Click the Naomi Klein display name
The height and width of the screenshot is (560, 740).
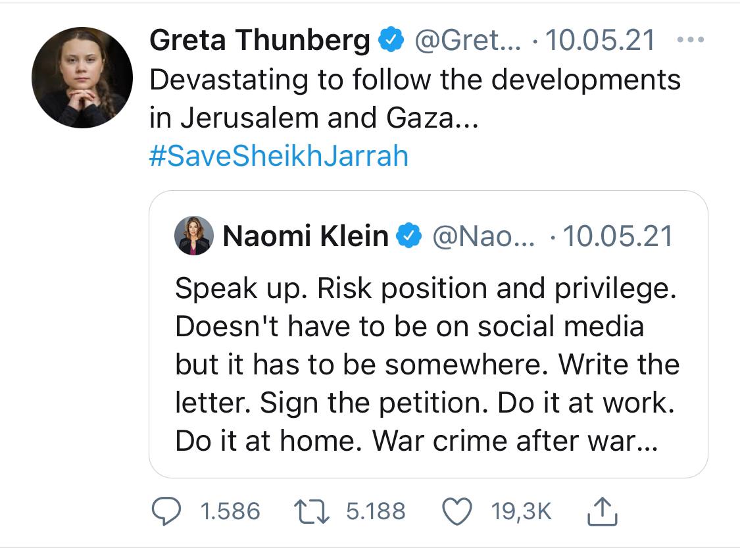pyautogui.click(x=305, y=236)
